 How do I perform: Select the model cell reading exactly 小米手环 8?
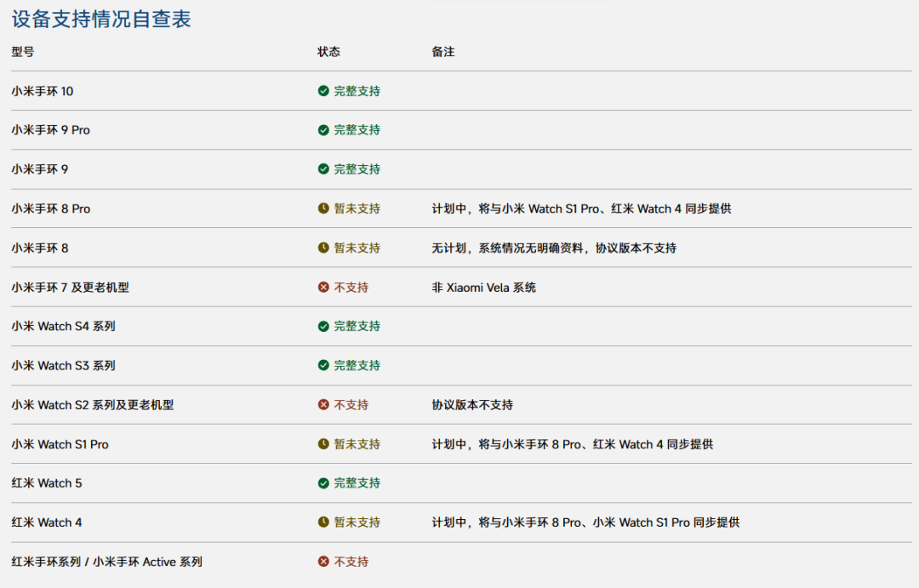pos(40,248)
